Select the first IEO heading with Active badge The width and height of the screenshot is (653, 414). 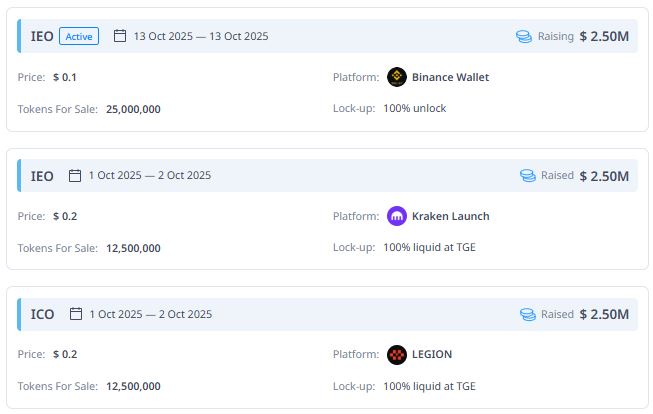click(x=43, y=36)
